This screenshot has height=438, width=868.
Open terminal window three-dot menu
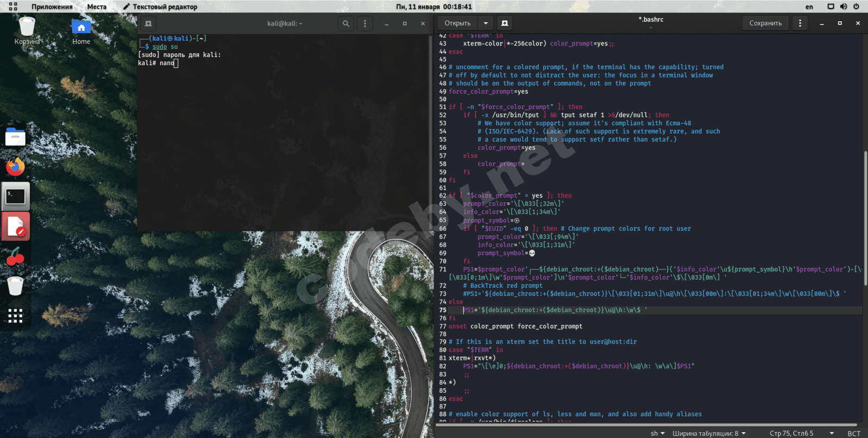click(365, 23)
